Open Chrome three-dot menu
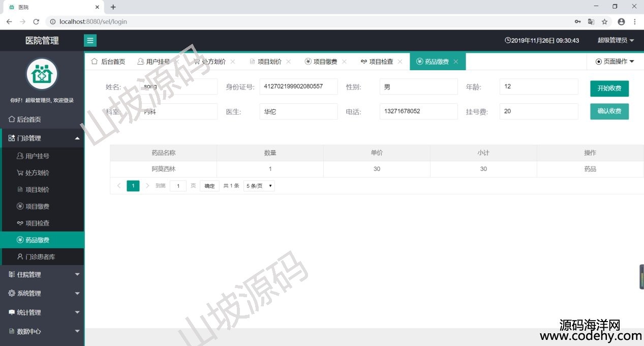Viewport: 644px width, 346px height. pos(635,22)
